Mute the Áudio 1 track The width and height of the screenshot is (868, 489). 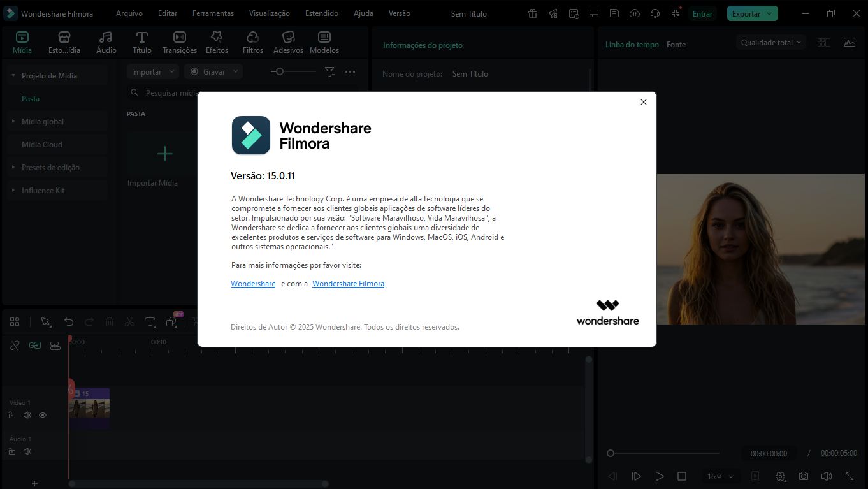27,451
